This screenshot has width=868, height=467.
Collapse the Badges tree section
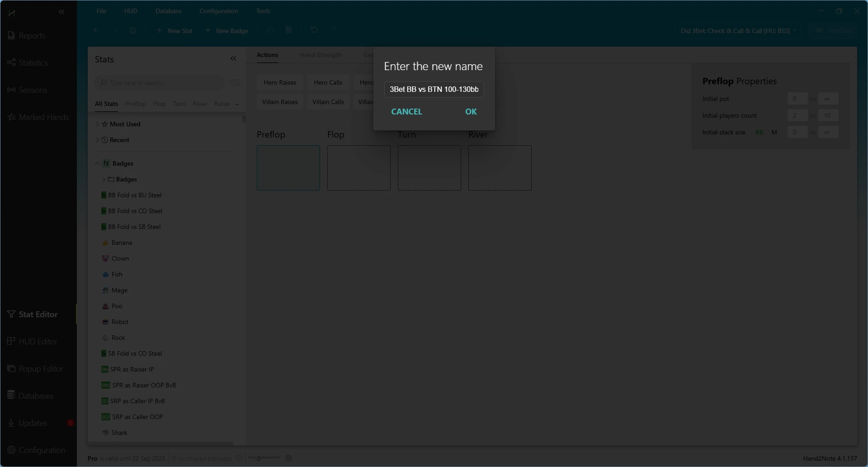point(97,163)
